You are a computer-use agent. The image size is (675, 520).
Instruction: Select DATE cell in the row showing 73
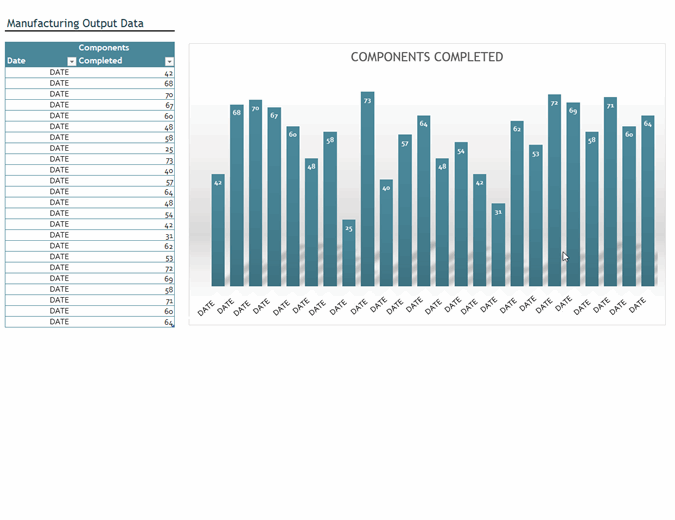[41, 159]
